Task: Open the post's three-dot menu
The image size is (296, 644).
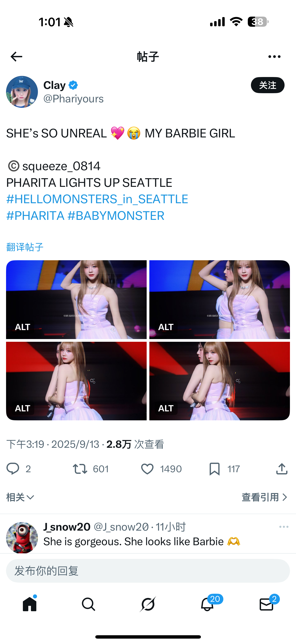Action: 274,57
